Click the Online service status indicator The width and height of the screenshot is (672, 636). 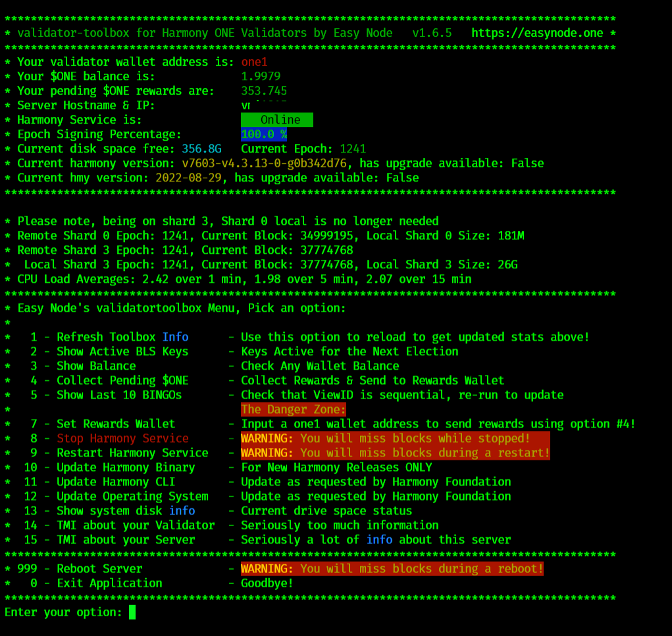[x=277, y=120]
